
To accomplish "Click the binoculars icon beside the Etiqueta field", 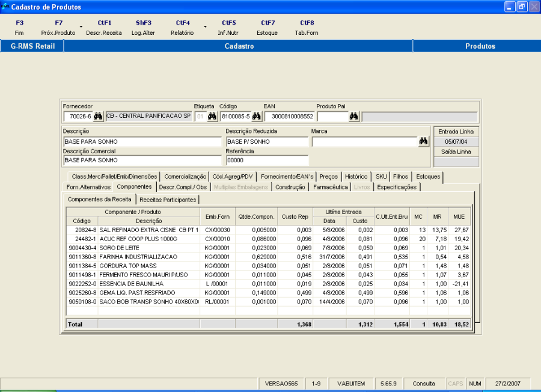I will tap(212, 117).
